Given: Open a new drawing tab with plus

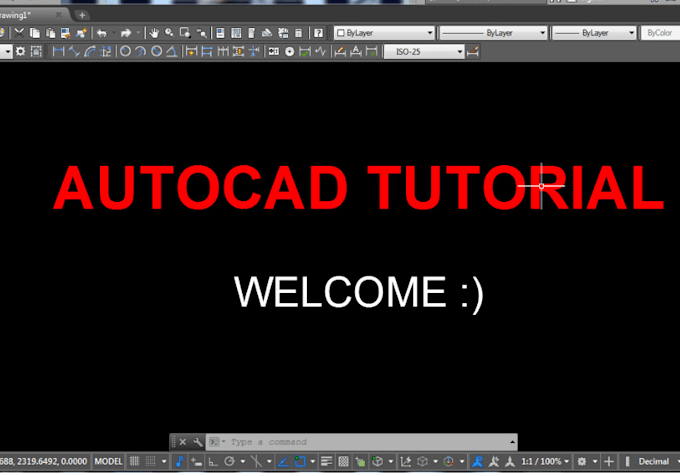Looking at the screenshot, I should pyautogui.click(x=82, y=15).
